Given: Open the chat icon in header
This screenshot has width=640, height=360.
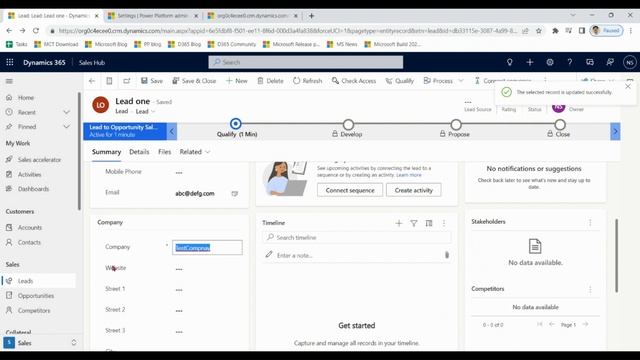Looking at the screenshot, I should [590, 62].
